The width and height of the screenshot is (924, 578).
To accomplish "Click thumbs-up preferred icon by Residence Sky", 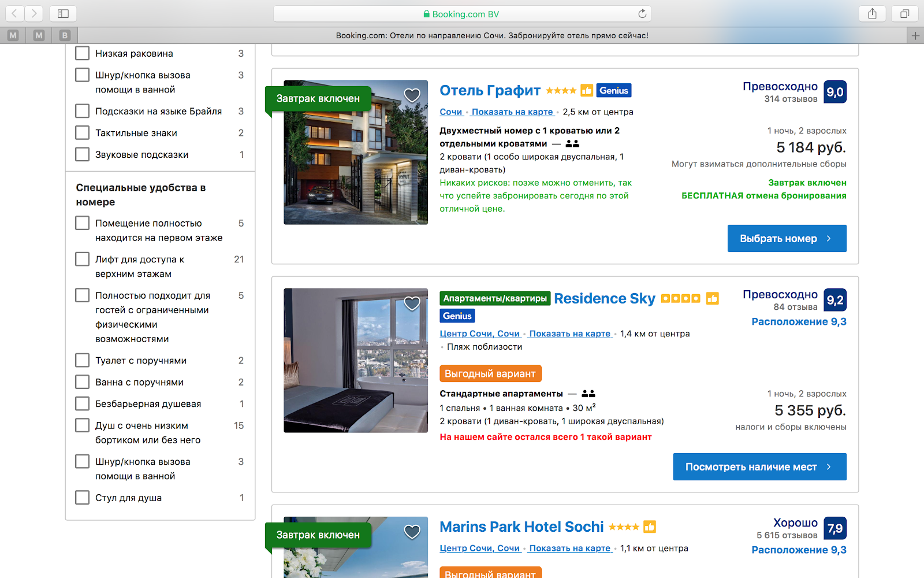I will (713, 298).
